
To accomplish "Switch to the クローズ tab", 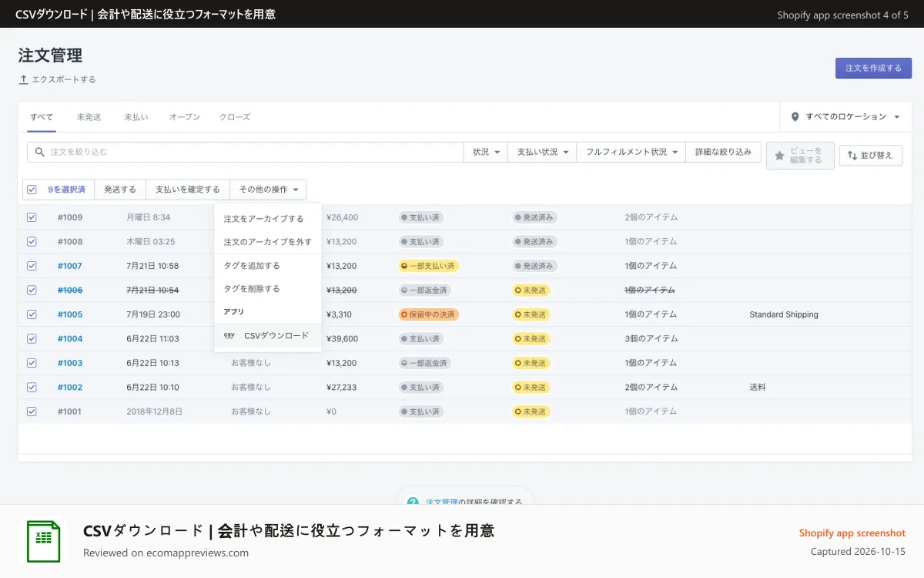I will point(235,117).
